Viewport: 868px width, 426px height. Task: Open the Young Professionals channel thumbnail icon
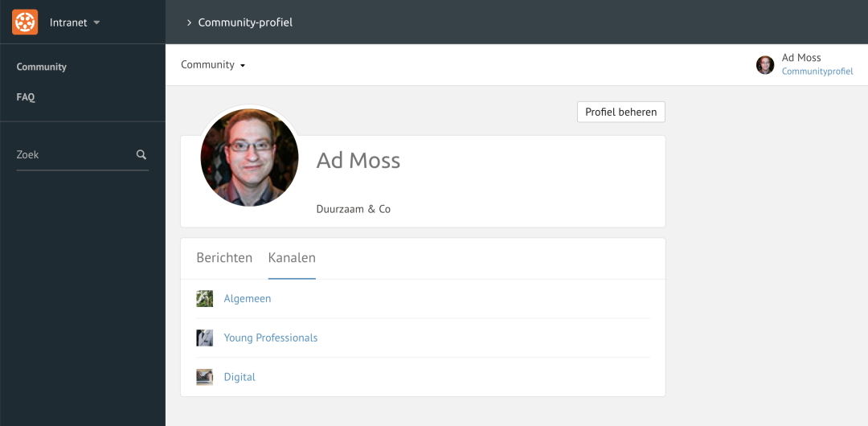pyautogui.click(x=204, y=338)
